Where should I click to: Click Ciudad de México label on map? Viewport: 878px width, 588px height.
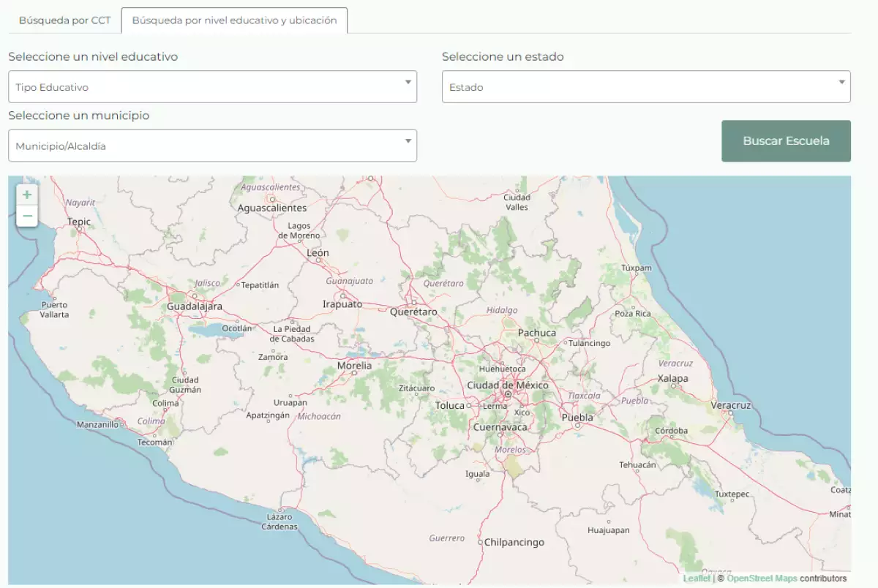tap(507, 385)
